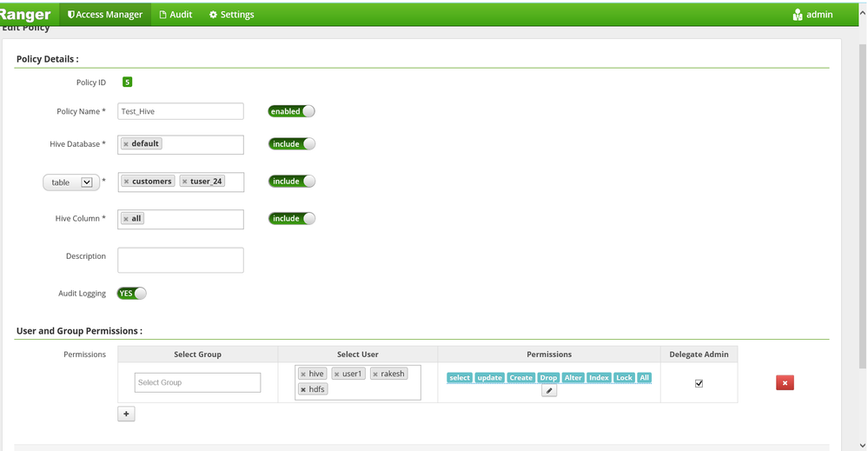The image size is (868, 451).
Task: Toggle include switch for Hive Column
Action: [292, 219]
